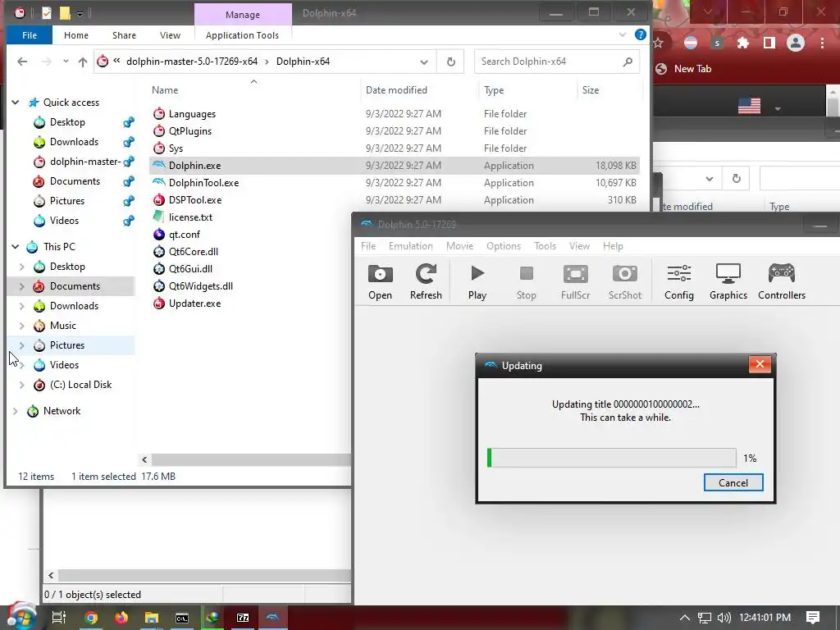Open Explorer help icon
Viewport: 840px width, 630px height.
click(640, 34)
